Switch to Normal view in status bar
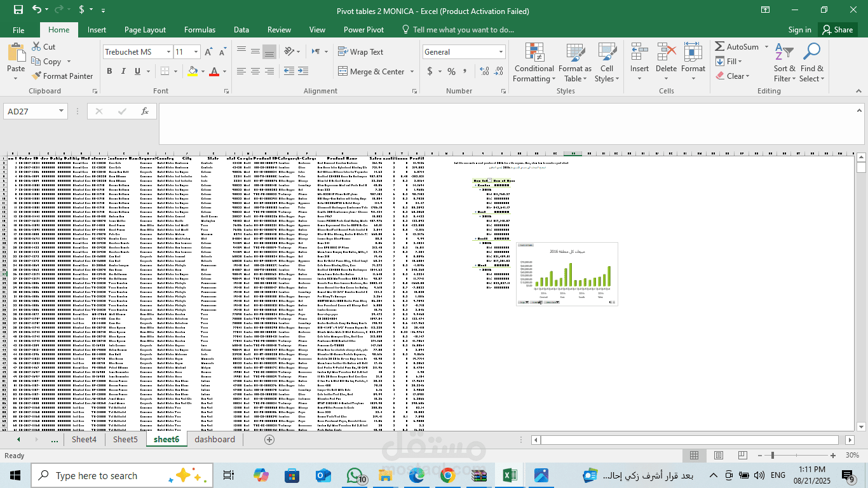868x488 pixels. (x=694, y=455)
